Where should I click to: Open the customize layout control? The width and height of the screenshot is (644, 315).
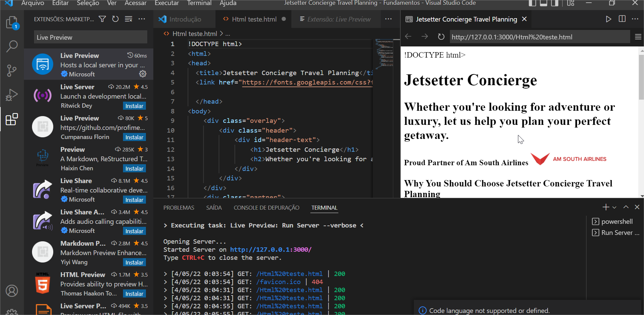pyautogui.click(x=570, y=3)
